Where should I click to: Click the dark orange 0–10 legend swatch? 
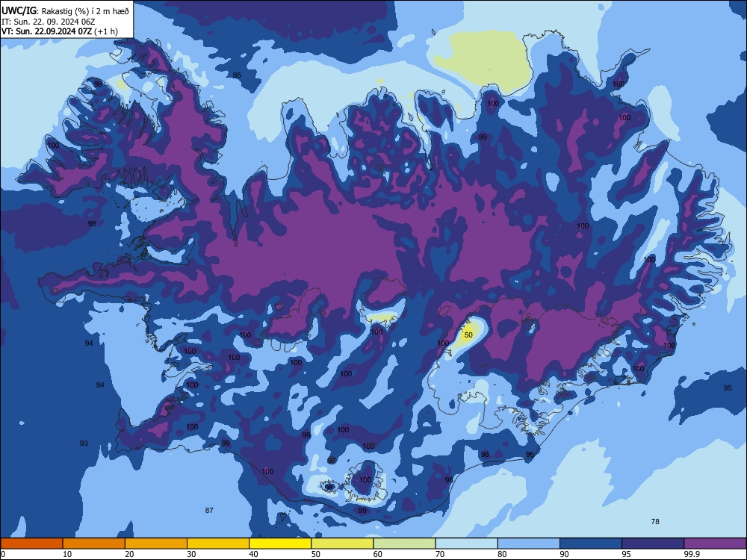(x=31, y=544)
